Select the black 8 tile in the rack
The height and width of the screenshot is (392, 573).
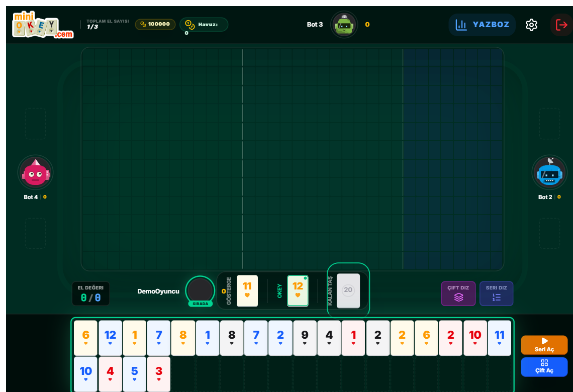(232, 338)
